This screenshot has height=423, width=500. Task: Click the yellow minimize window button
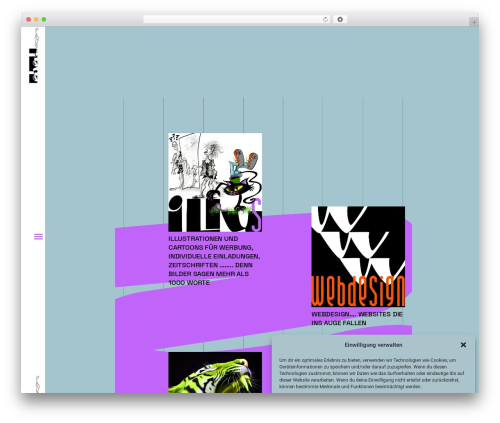[x=36, y=20]
